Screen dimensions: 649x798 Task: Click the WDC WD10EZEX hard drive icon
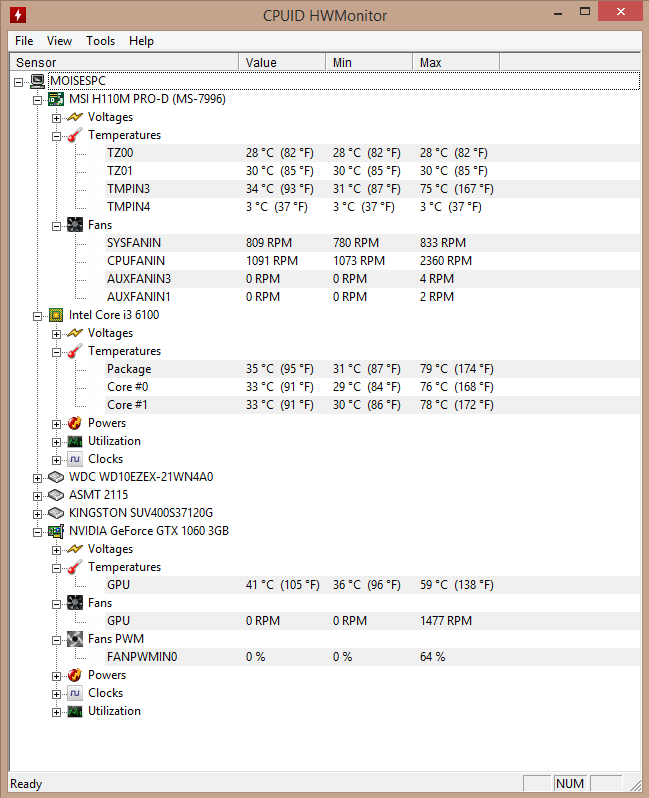tap(56, 477)
